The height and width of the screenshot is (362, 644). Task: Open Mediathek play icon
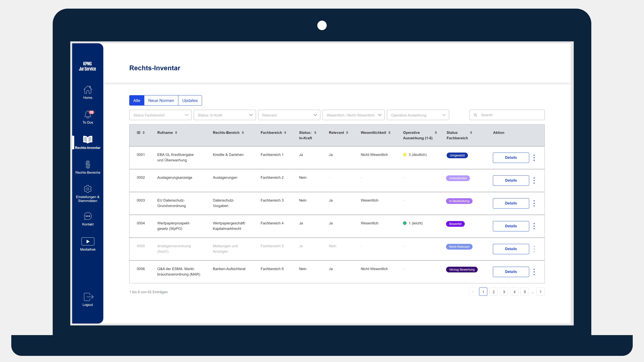[x=88, y=241]
